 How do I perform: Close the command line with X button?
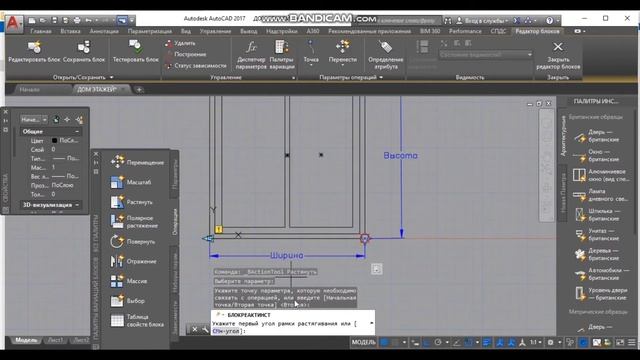[x=195, y=329]
